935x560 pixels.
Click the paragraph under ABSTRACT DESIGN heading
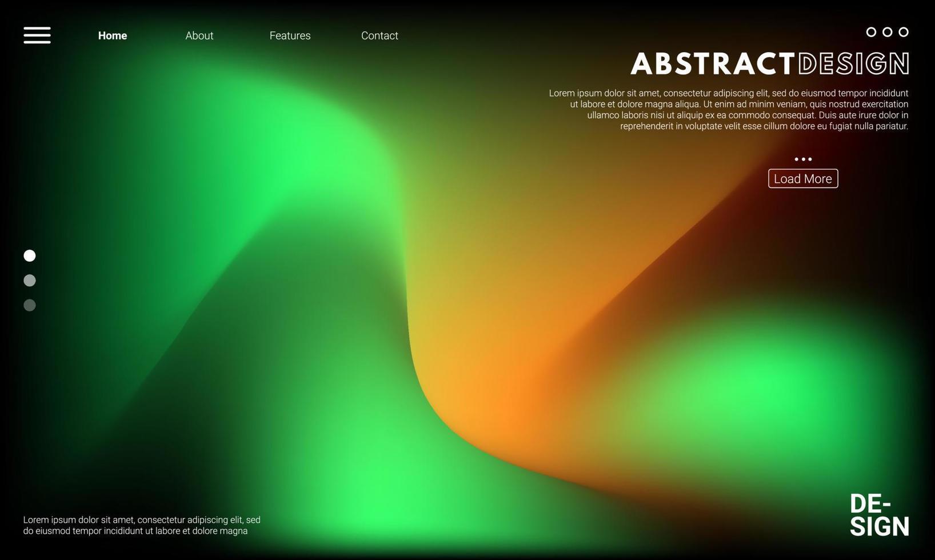tap(729, 110)
